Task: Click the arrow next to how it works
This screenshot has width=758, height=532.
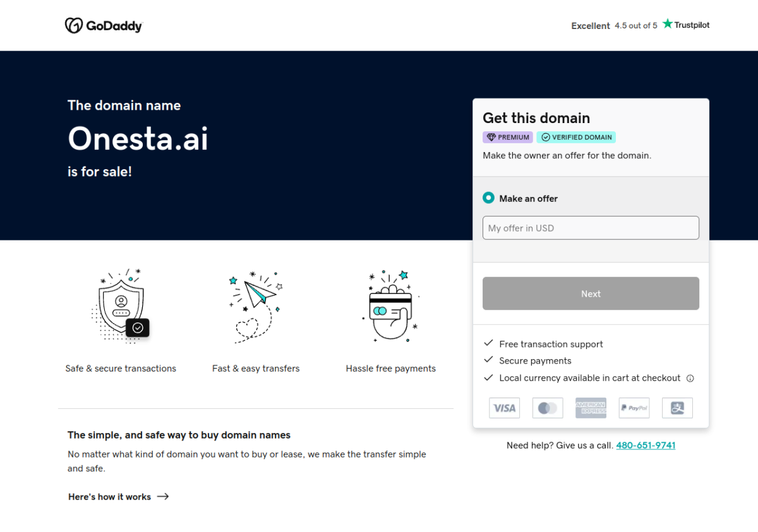Action: 163,497
